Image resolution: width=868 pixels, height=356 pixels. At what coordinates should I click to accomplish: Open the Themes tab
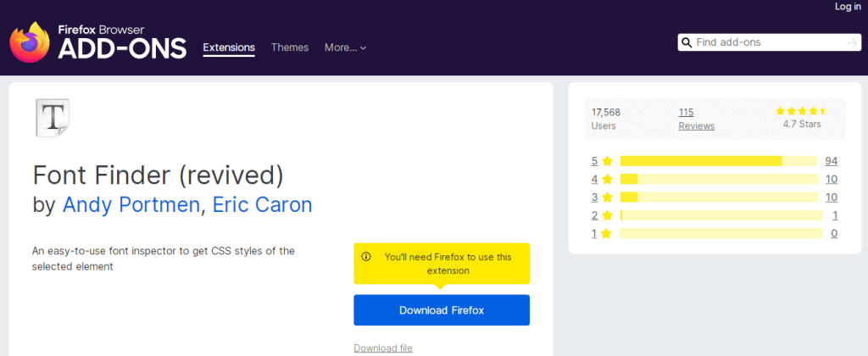[x=290, y=47]
